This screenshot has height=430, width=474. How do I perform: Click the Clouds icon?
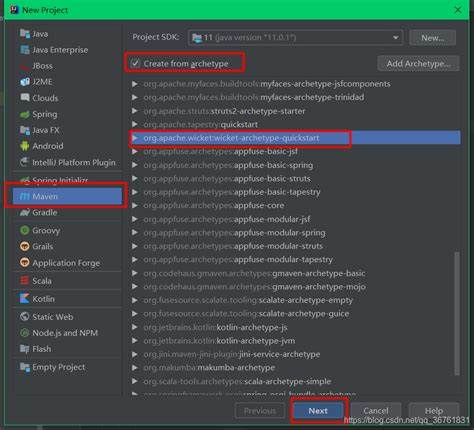25,98
